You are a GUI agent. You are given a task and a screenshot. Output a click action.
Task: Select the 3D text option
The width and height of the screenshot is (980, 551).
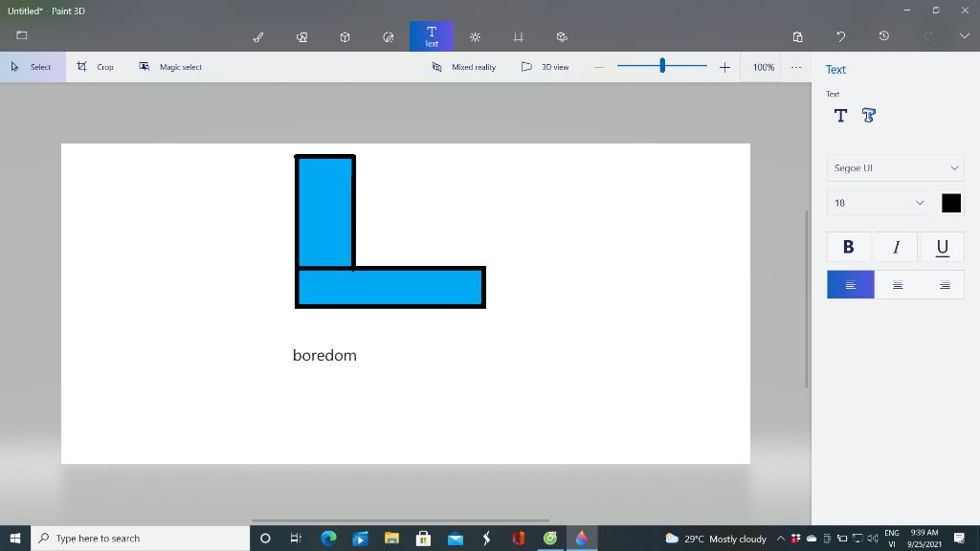coord(869,115)
